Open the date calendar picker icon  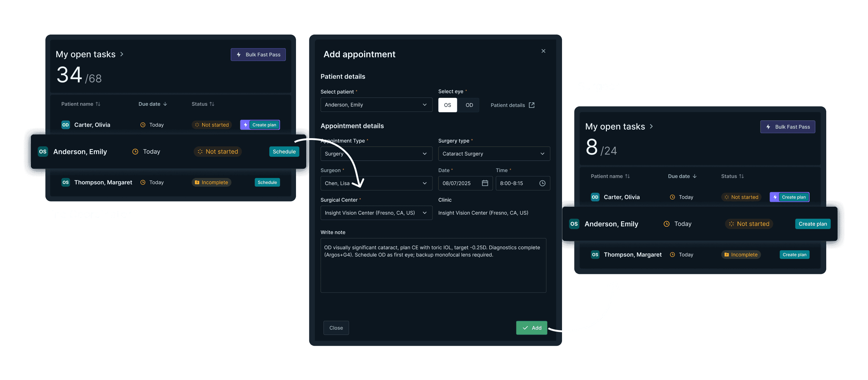[x=485, y=183]
